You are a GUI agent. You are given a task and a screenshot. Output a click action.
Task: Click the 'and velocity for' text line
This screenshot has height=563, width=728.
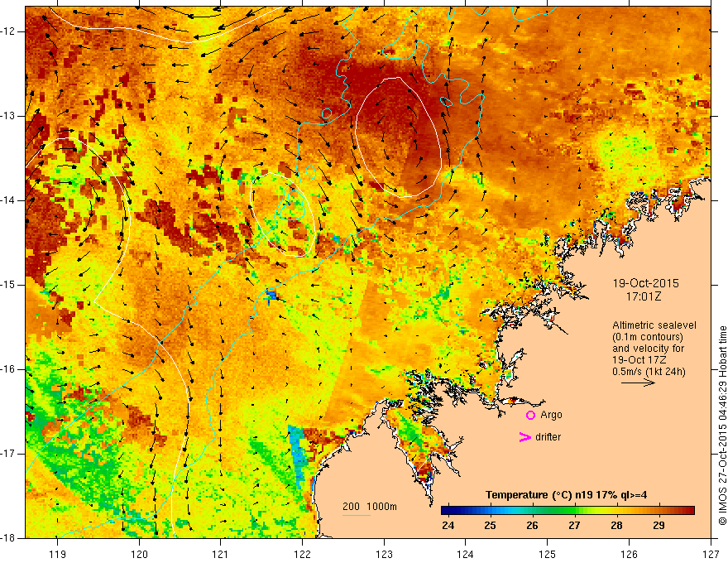[648, 349]
